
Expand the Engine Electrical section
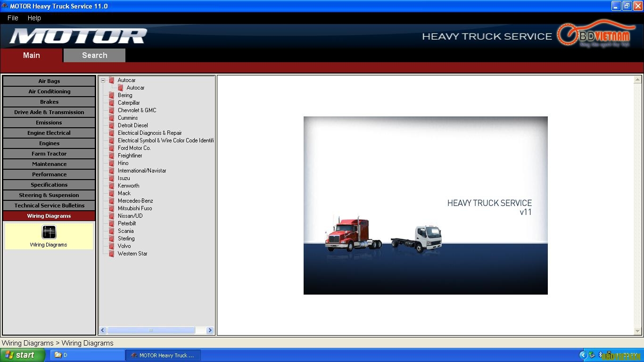pos(49,133)
